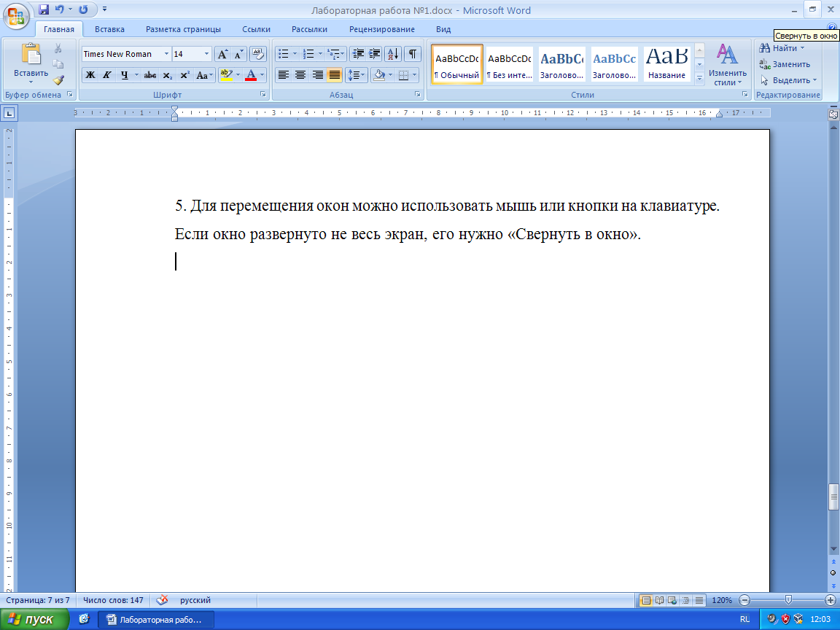Screen dimensions: 840x630
Task: Click the vertical scrollbar thumb
Action: 833,497
